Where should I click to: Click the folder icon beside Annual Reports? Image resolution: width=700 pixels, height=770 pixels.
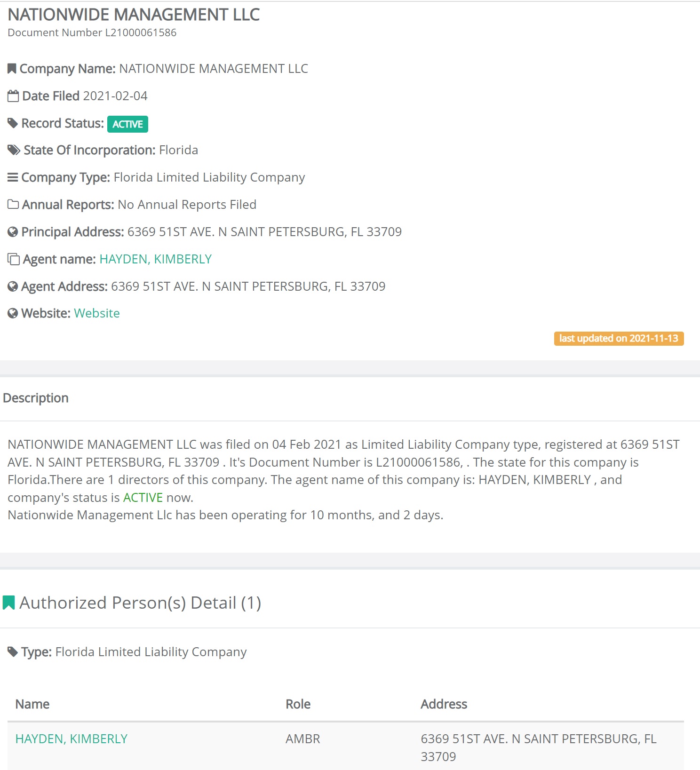13,205
